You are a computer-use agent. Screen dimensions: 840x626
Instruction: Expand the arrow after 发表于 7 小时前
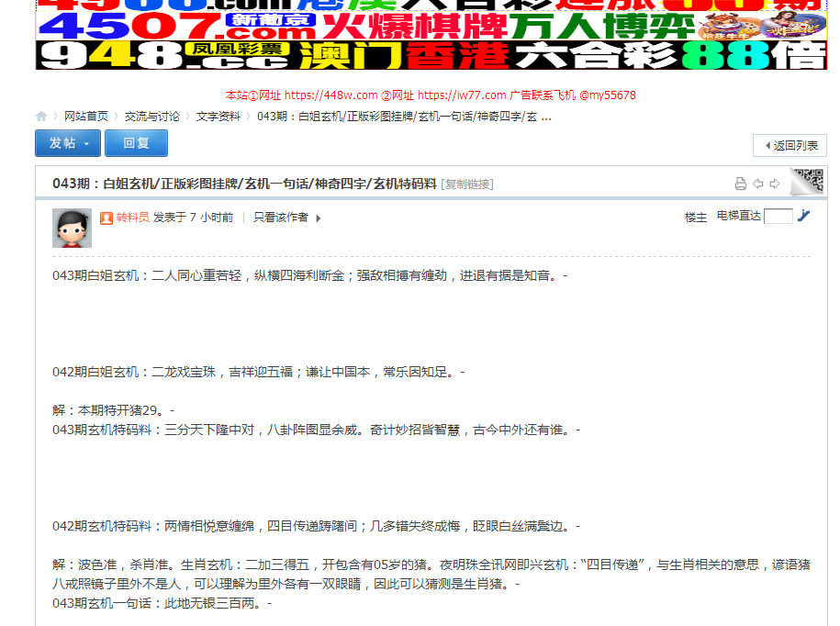(x=317, y=218)
